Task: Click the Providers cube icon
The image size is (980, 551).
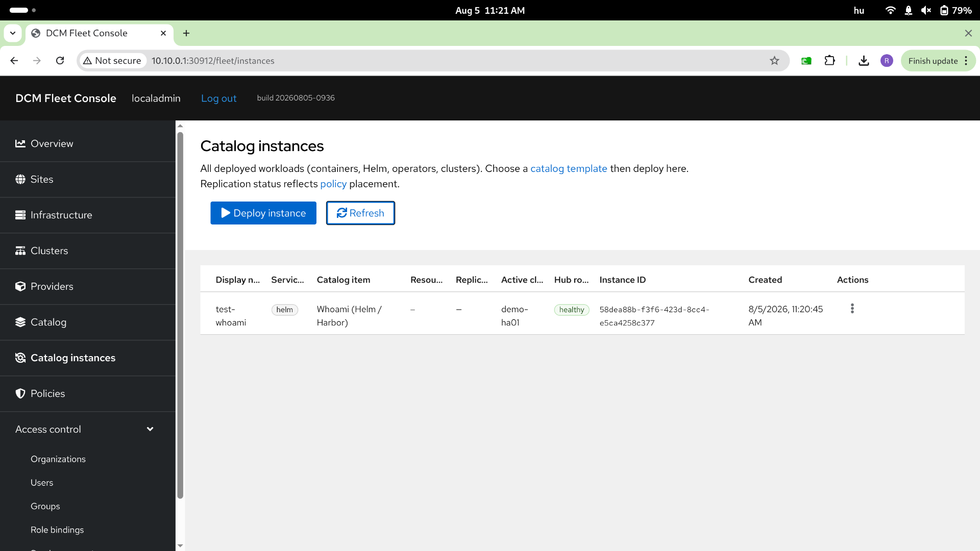Action: (20, 286)
